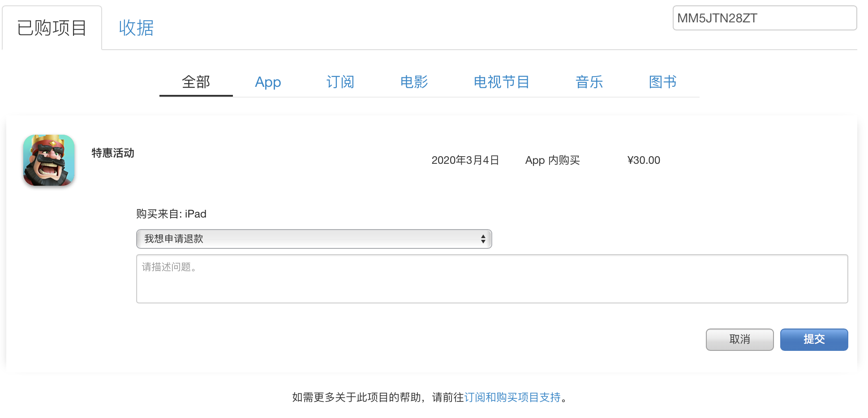
Task: Open the 电视节目 category
Action: click(501, 82)
